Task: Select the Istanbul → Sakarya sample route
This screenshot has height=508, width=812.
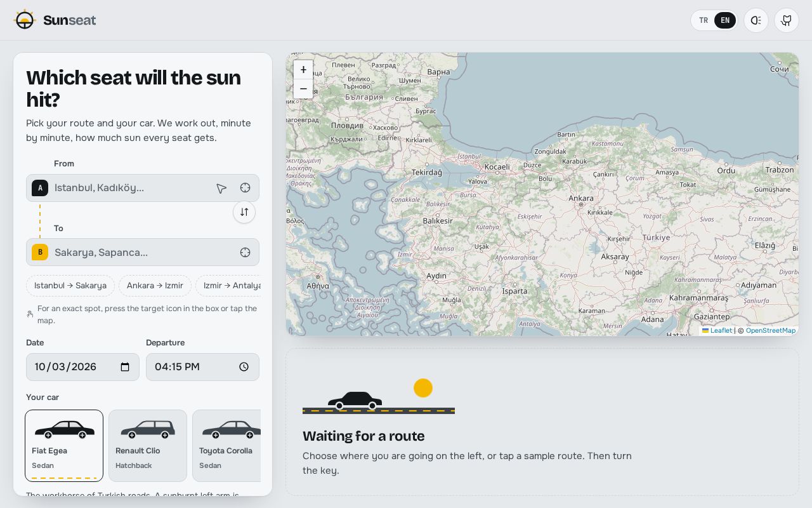Action: pos(70,286)
